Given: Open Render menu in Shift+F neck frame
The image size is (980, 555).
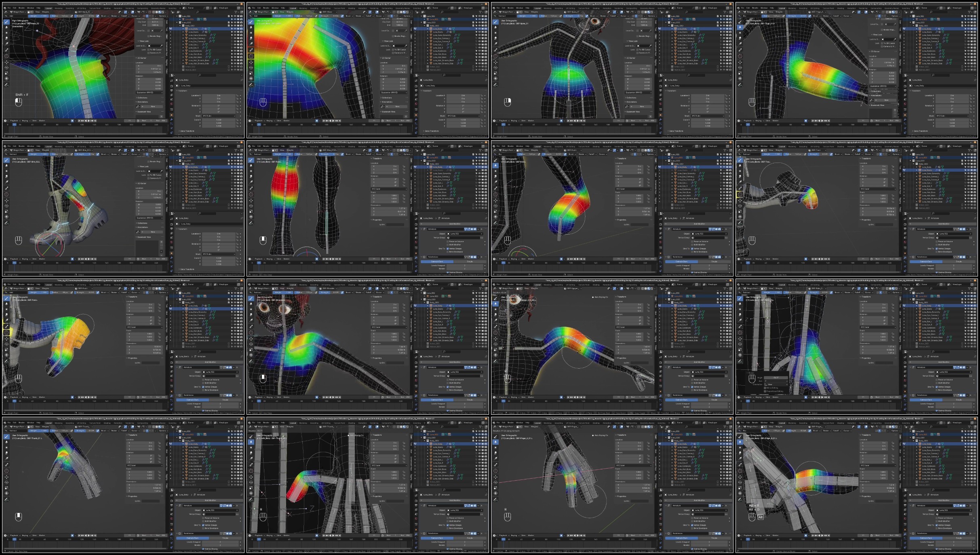Looking at the screenshot, I should coord(22,8).
